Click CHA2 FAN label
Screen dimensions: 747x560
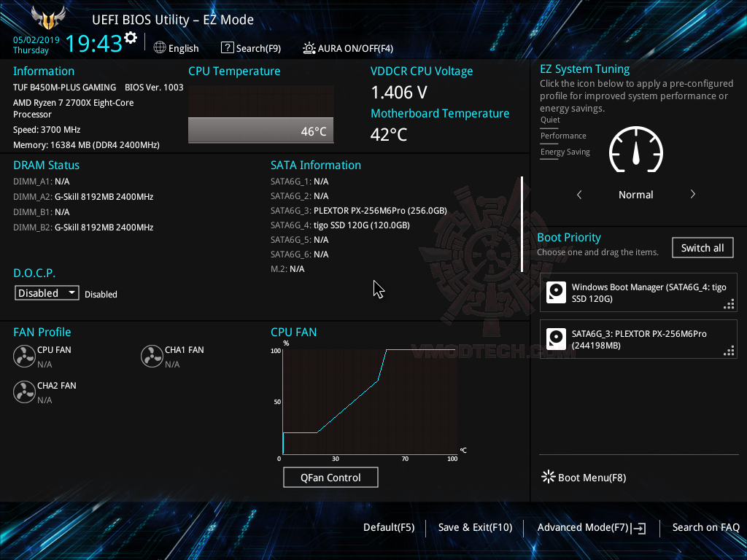click(57, 385)
